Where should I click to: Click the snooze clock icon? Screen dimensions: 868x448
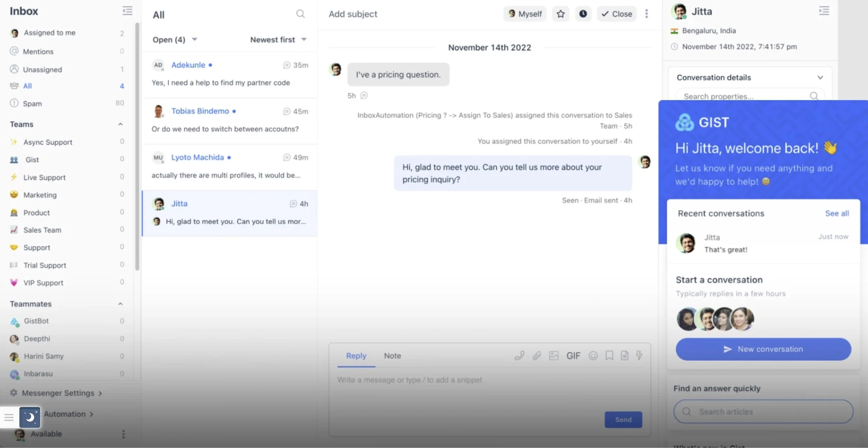click(583, 14)
